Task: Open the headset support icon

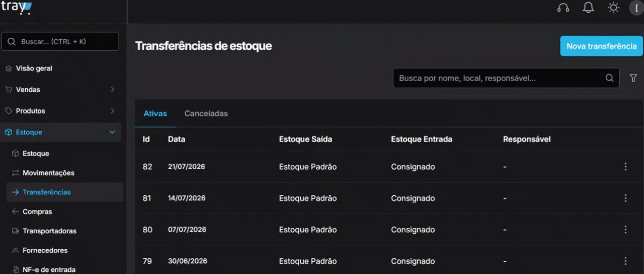Action: point(563,8)
